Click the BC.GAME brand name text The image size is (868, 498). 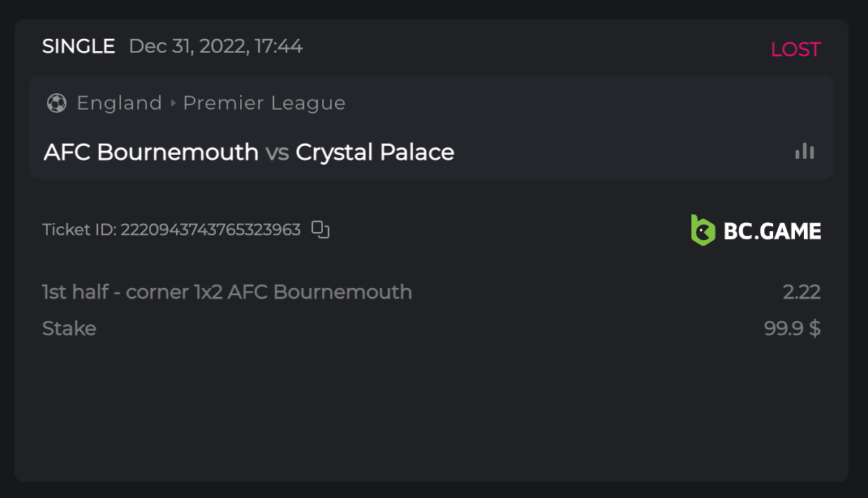pyautogui.click(x=771, y=231)
